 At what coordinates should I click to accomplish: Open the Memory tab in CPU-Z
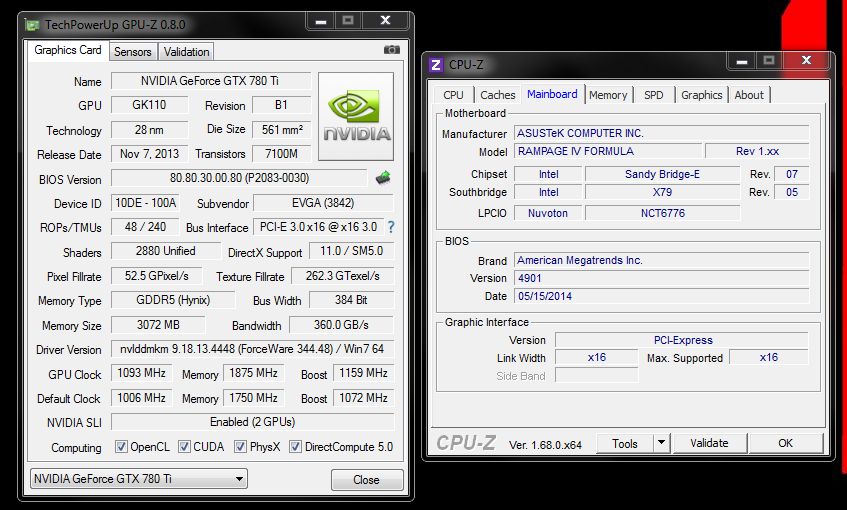(608, 95)
